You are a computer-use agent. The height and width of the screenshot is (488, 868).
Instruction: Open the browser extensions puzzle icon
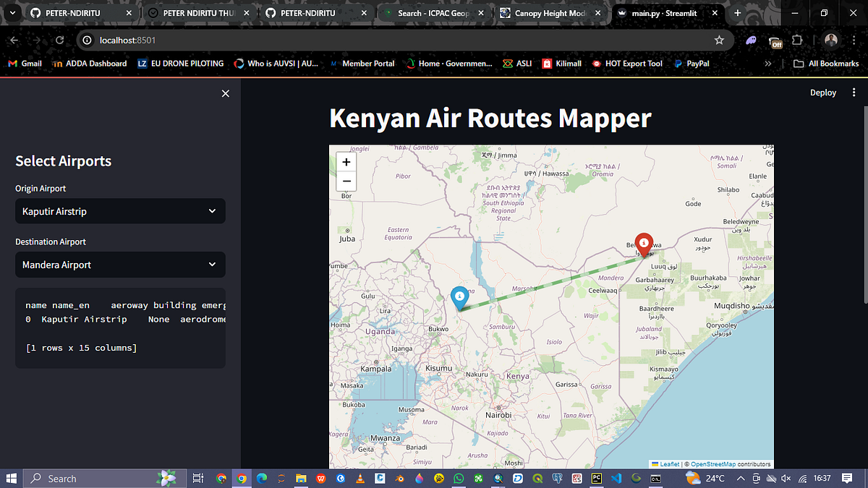[798, 40]
